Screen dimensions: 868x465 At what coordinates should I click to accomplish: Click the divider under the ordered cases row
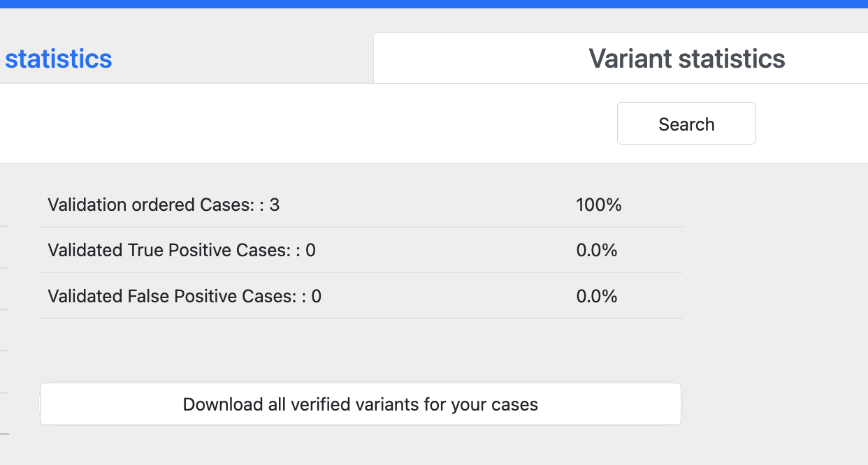click(x=361, y=226)
